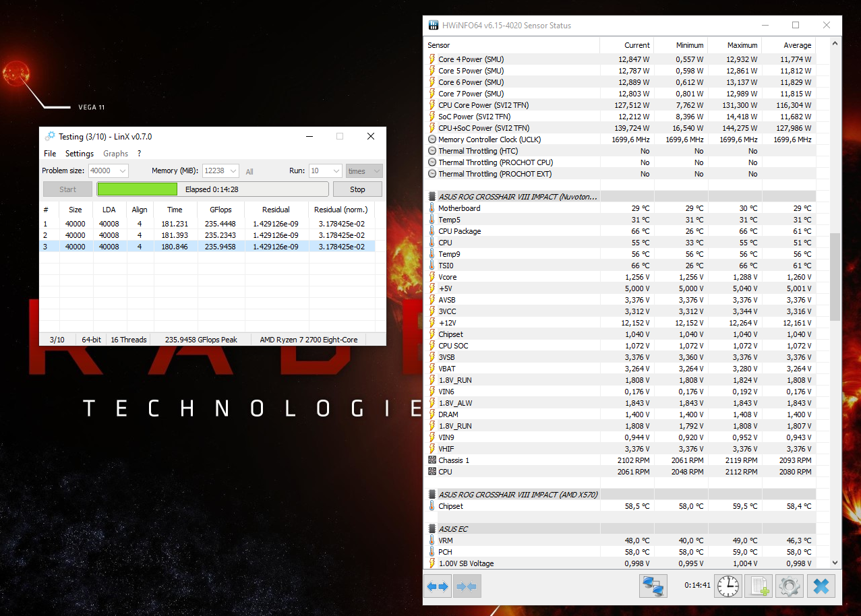This screenshot has width=861, height=616.
Task: Select LinX result row with 235.2343 GFlops
Action: pos(207,235)
